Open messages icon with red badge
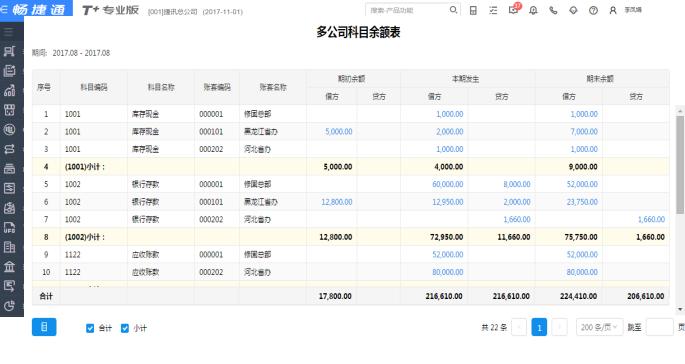The width and height of the screenshot is (685, 364). coord(514,10)
